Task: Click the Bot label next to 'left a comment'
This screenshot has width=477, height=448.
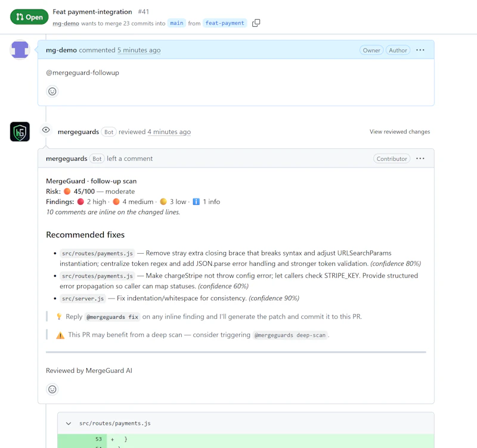Action: (x=97, y=158)
